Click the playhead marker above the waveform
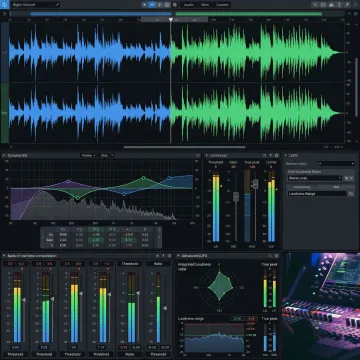The image size is (360, 360). point(171,20)
